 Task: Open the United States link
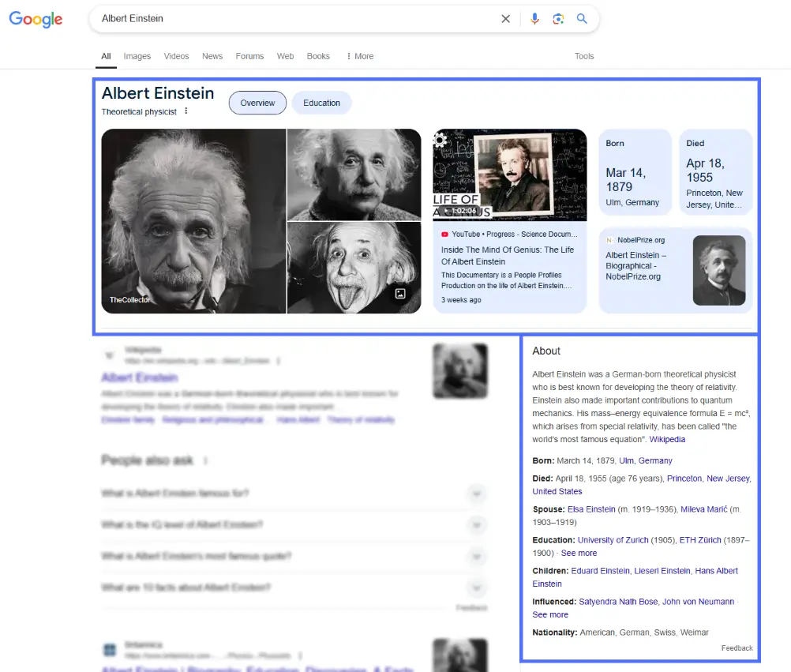click(x=557, y=491)
